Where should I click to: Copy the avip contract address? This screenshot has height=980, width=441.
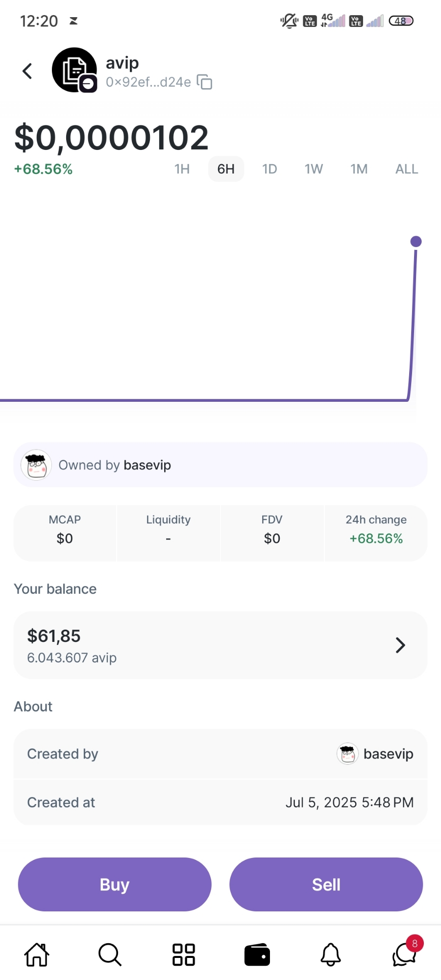204,82
